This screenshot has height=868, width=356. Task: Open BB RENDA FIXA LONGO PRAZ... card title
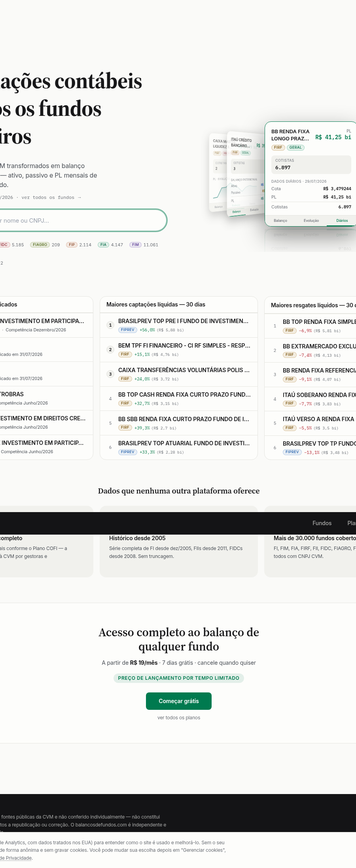pyautogui.click(x=290, y=135)
